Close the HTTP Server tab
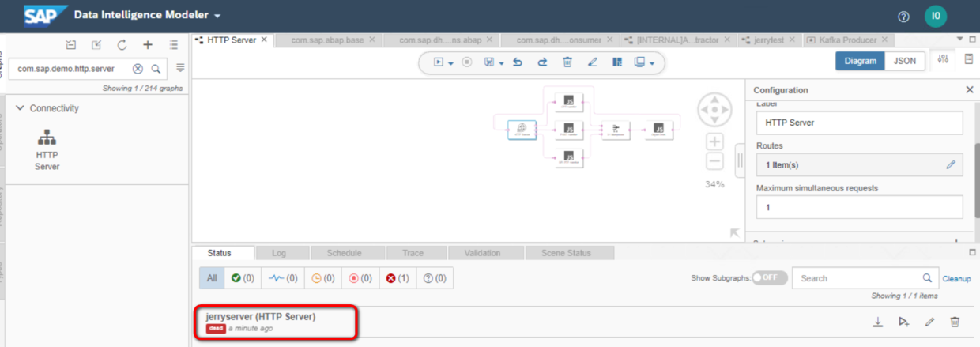This screenshot has height=347, width=980. coord(264,40)
